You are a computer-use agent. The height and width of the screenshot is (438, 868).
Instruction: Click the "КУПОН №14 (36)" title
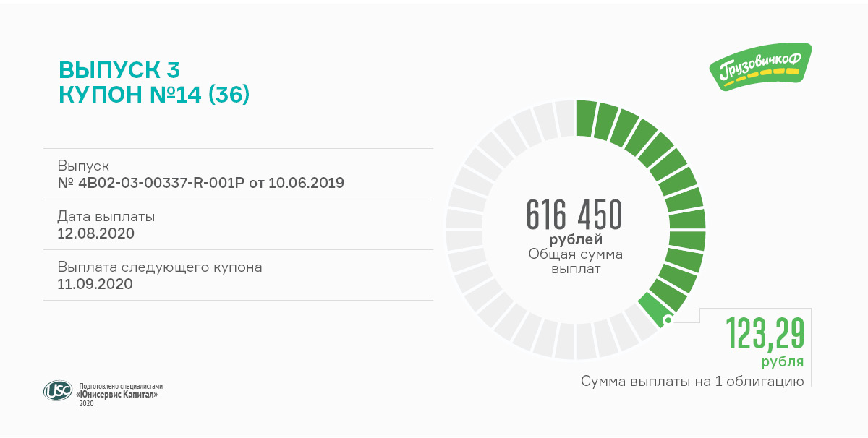153,95
